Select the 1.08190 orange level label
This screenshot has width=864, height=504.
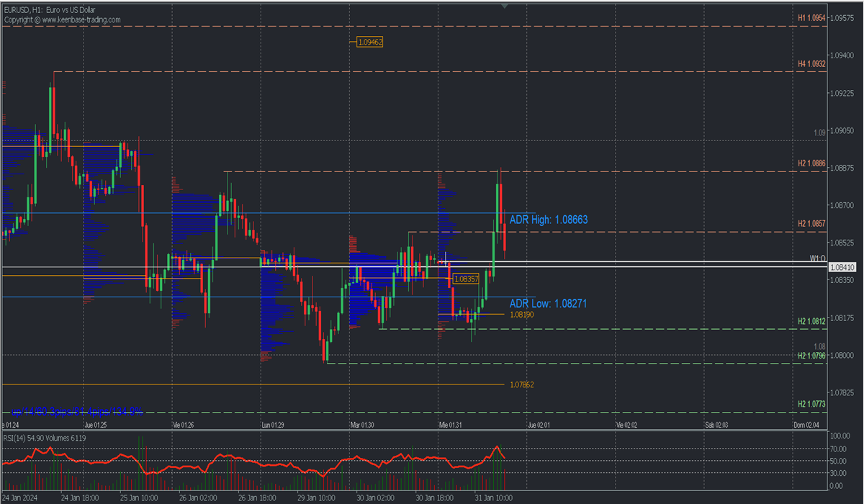click(521, 315)
